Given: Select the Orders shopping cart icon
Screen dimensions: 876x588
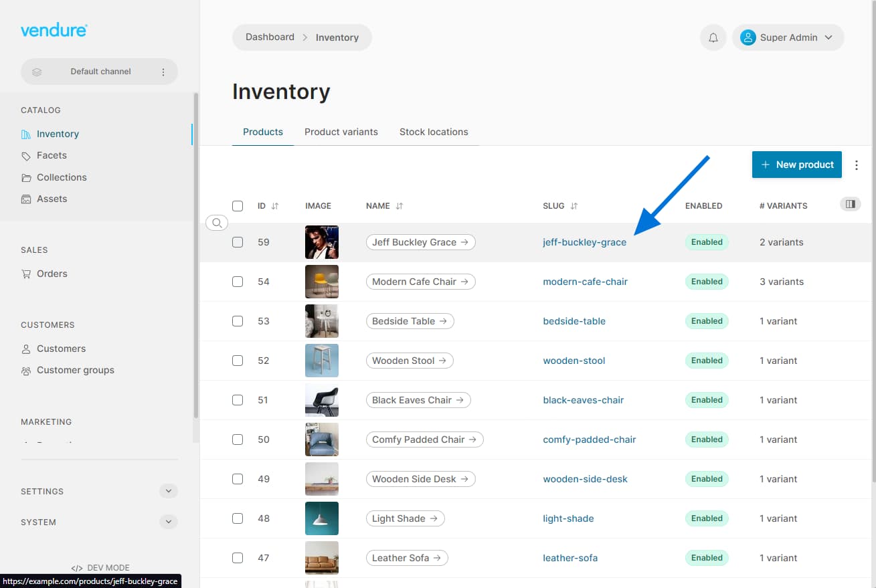Looking at the screenshot, I should pyautogui.click(x=25, y=274).
